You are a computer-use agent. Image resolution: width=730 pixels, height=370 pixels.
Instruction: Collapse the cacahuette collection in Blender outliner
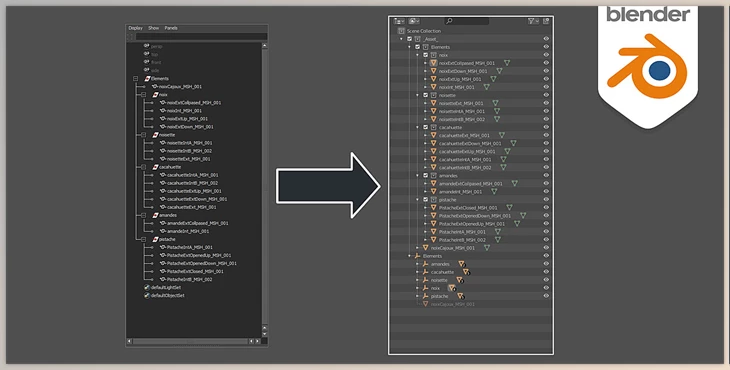tap(418, 127)
